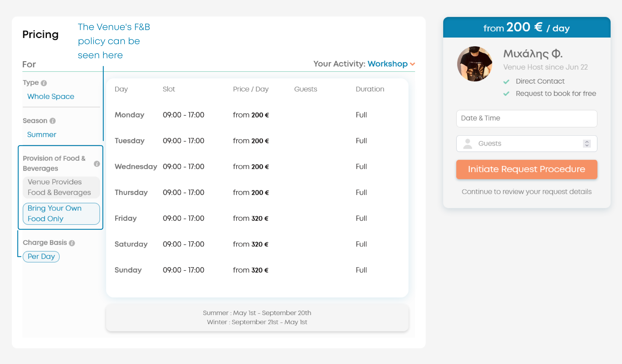
Task: Click the from 200 € / day banner
Action: coord(526,27)
